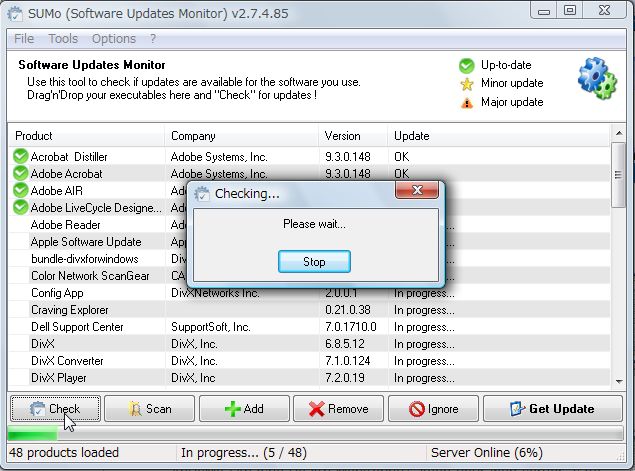Select the Color Network ScanGear row
The image size is (635, 471).
click(x=309, y=276)
